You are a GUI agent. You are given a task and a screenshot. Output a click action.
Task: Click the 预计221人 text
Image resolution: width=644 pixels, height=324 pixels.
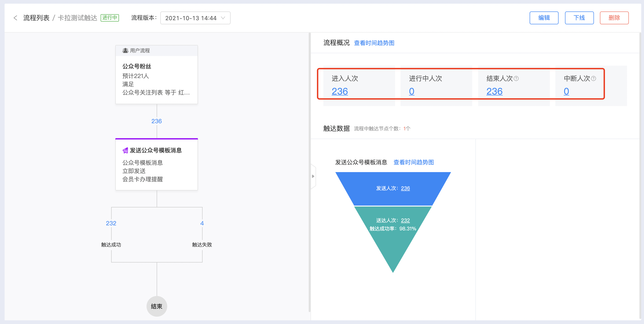point(136,76)
